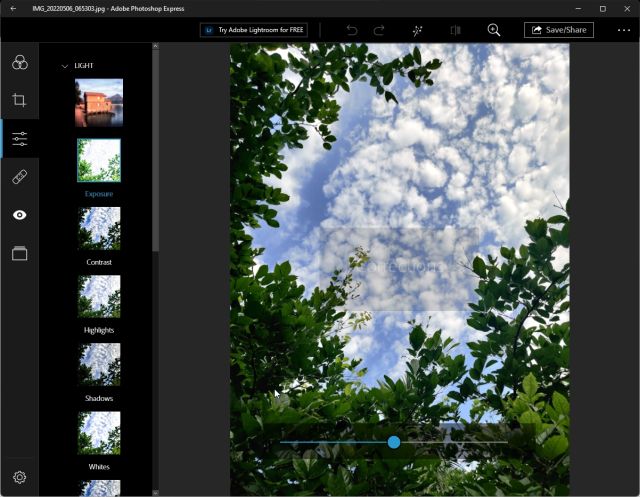This screenshot has height=497, width=640.
Task: Click the adjustments panel scrollbar thumb
Action: [156, 151]
